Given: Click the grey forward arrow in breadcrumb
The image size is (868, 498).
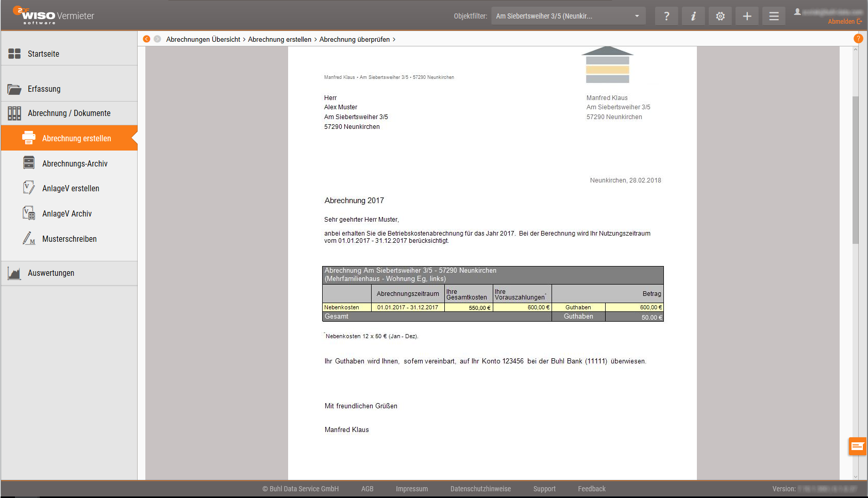Looking at the screenshot, I should click(x=157, y=39).
